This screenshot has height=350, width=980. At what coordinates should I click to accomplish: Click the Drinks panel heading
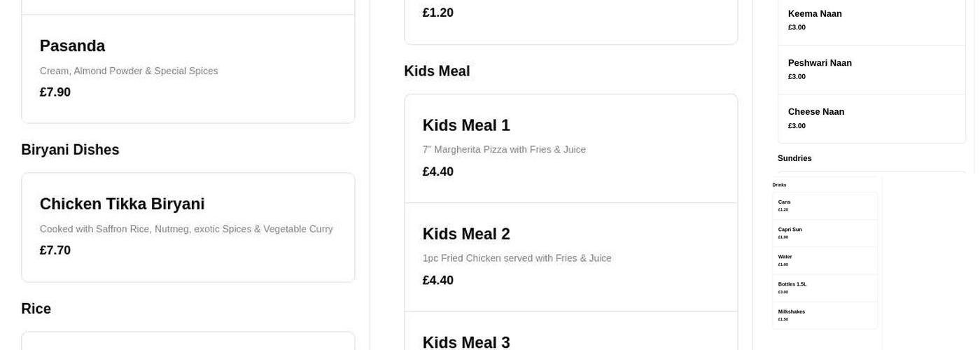(x=779, y=185)
